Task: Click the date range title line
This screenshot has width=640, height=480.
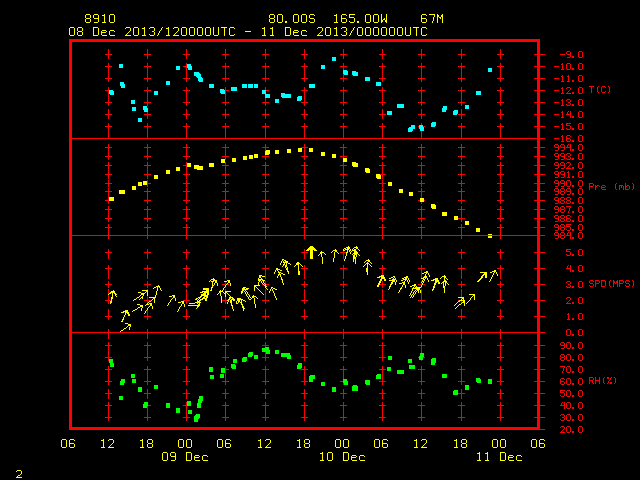Action: click(x=248, y=32)
